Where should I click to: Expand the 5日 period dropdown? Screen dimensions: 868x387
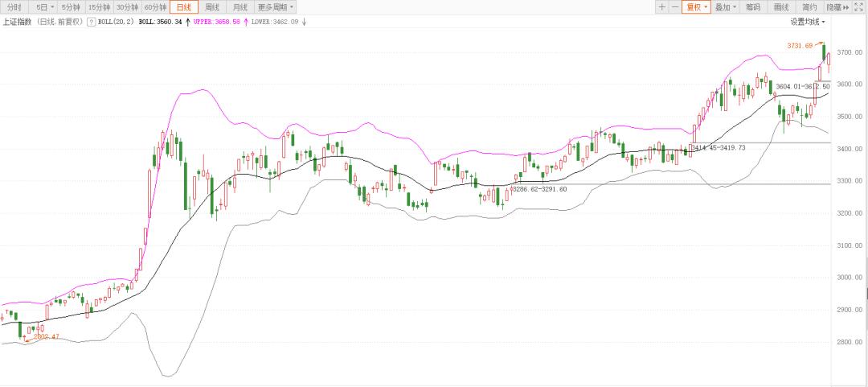(x=43, y=7)
